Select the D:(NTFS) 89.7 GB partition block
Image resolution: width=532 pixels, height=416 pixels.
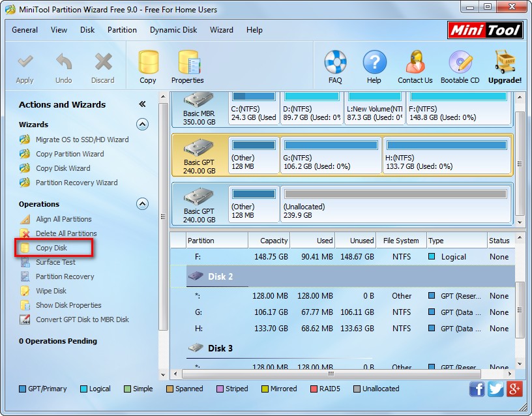312,109
